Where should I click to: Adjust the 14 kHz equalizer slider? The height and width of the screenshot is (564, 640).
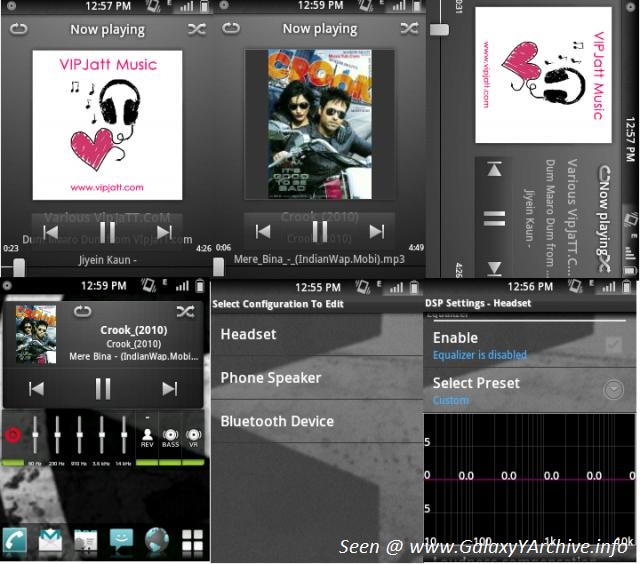point(124,435)
